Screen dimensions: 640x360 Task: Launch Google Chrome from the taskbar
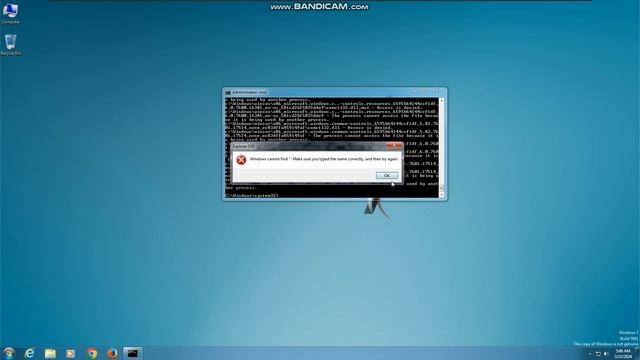point(92,353)
